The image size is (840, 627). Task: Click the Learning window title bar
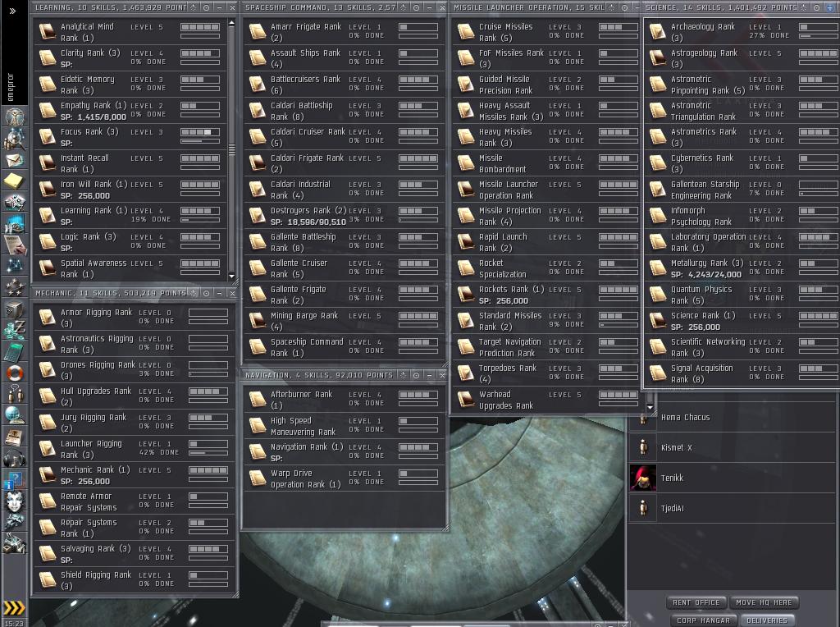(111, 7)
